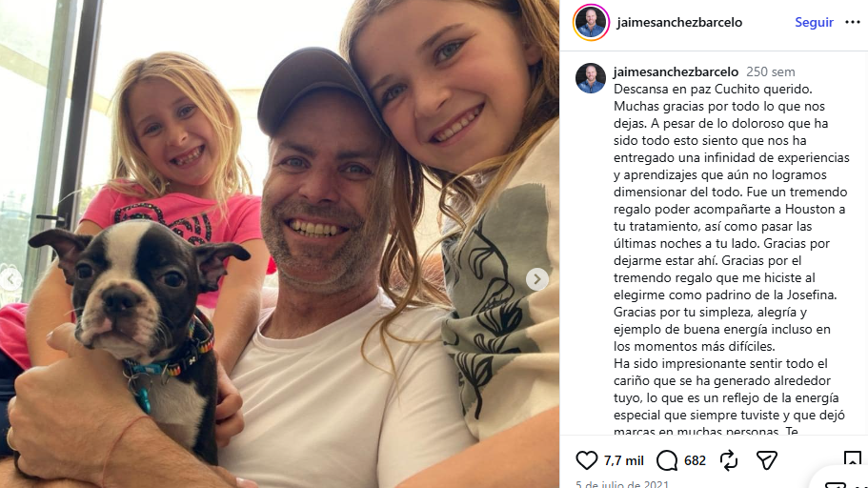Screen dimensions: 868x488
Task: Click jaimesanchezbarcelo username in the caption
Action: (676, 71)
